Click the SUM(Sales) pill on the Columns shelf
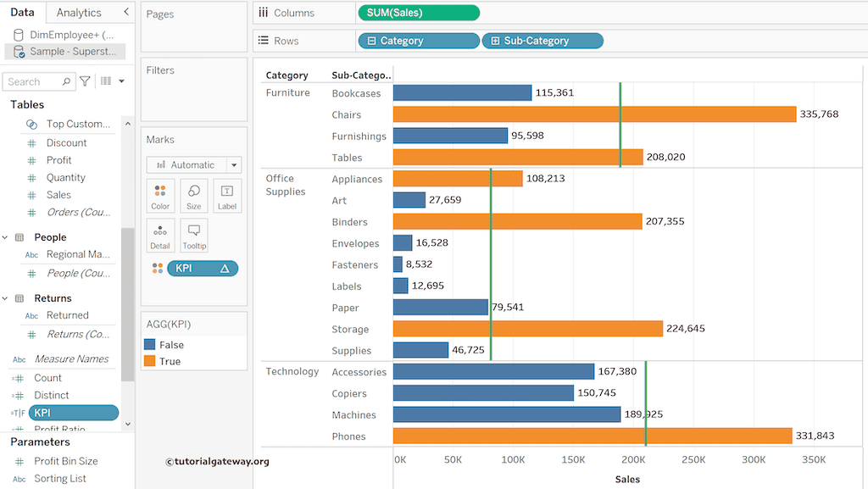The width and height of the screenshot is (868, 489). 418,13
